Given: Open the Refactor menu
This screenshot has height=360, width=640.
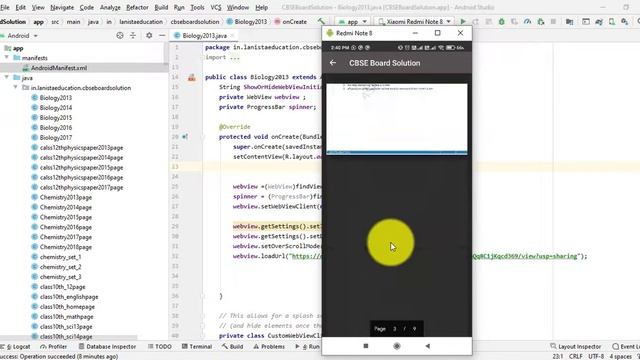Looking at the screenshot, I should tap(137, 7).
